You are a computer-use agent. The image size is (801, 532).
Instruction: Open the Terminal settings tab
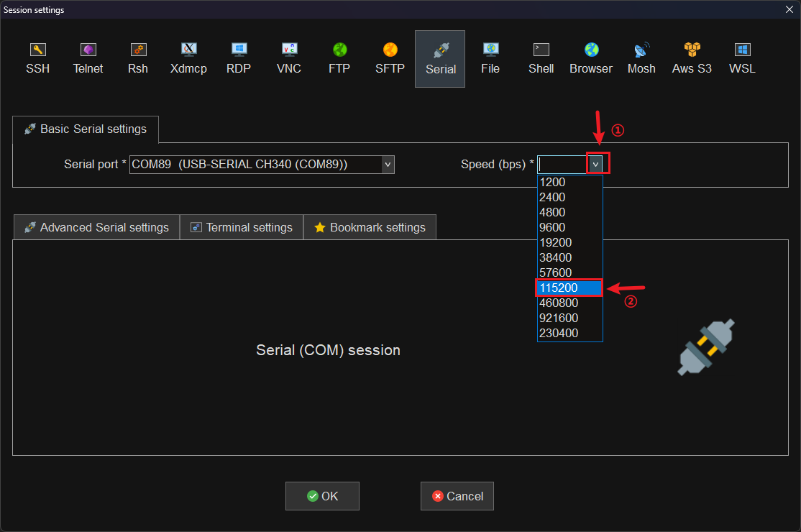242,227
